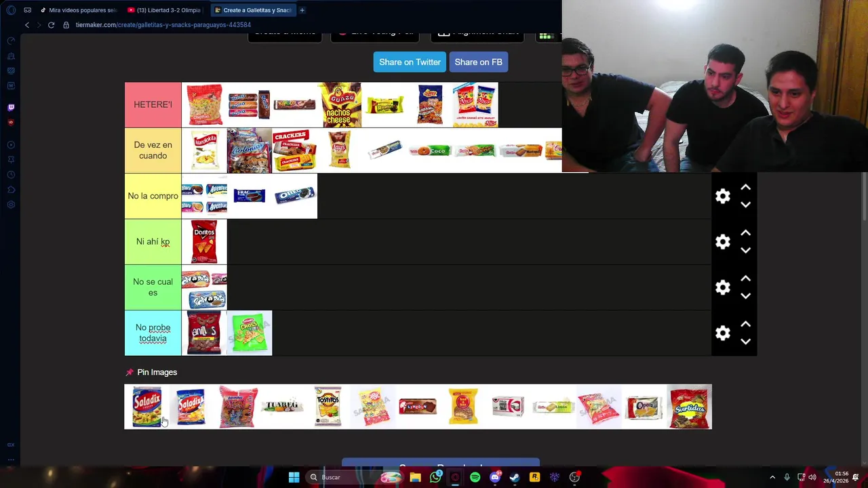Open a new browser tab

302,10
